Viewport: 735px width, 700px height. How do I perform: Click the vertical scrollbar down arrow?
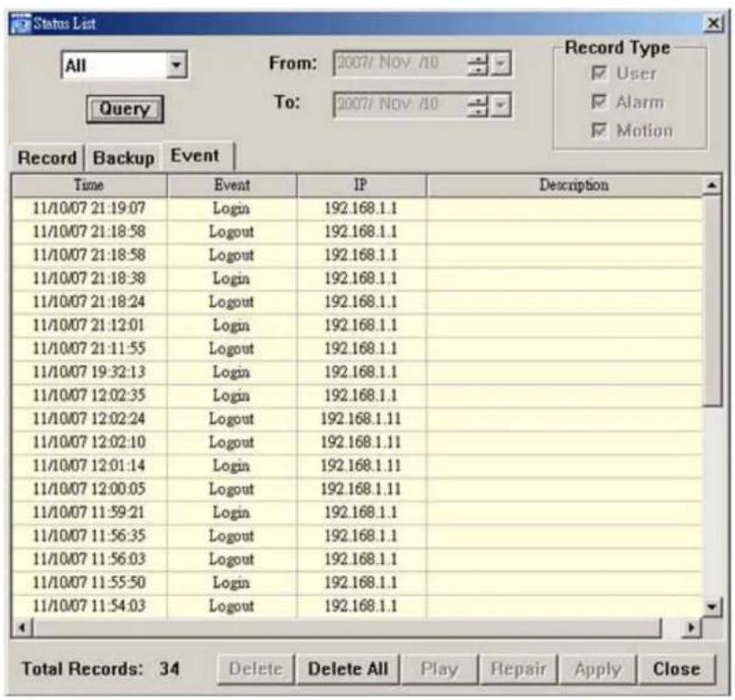coord(712,607)
